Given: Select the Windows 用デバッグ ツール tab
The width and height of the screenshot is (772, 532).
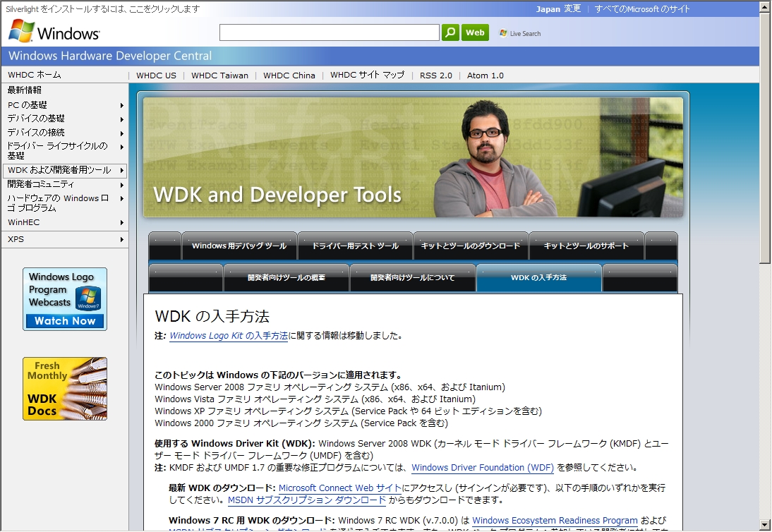Looking at the screenshot, I should [239, 246].
